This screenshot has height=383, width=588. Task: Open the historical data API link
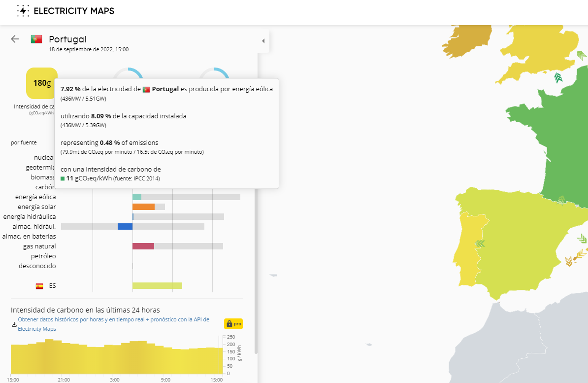[114, 324]
